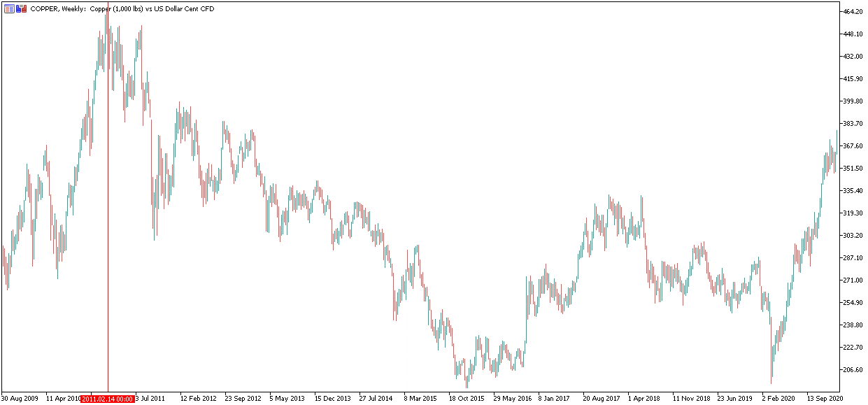Click the 11 Apr 2010 date label
868x405 pixels.
pos(64,399)
